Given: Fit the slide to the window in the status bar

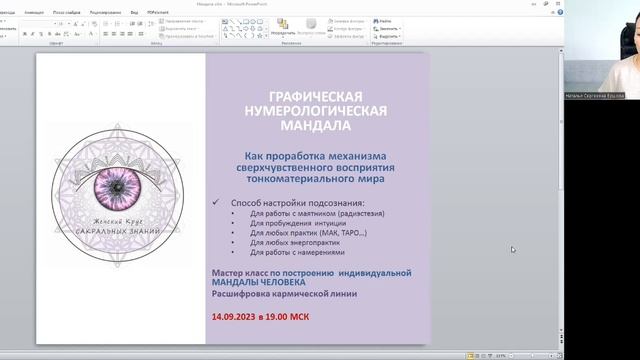Looking at the screenshot, I should pos(559,356).
